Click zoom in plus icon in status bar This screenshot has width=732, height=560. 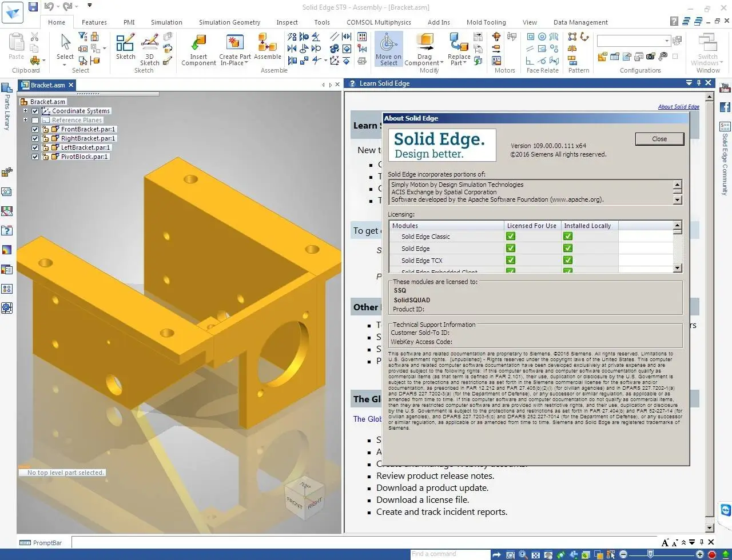point(700,554)
